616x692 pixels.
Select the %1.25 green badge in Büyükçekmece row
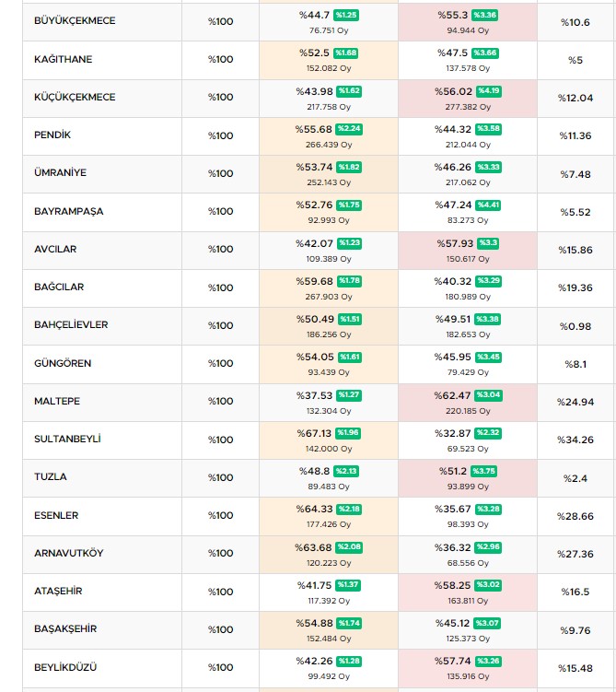click(x=346, y=16)
